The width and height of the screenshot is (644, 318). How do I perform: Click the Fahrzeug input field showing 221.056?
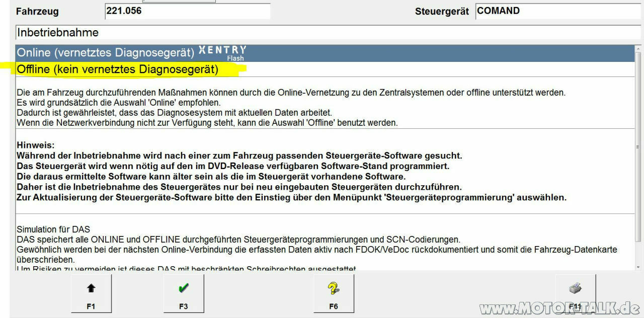187,11
